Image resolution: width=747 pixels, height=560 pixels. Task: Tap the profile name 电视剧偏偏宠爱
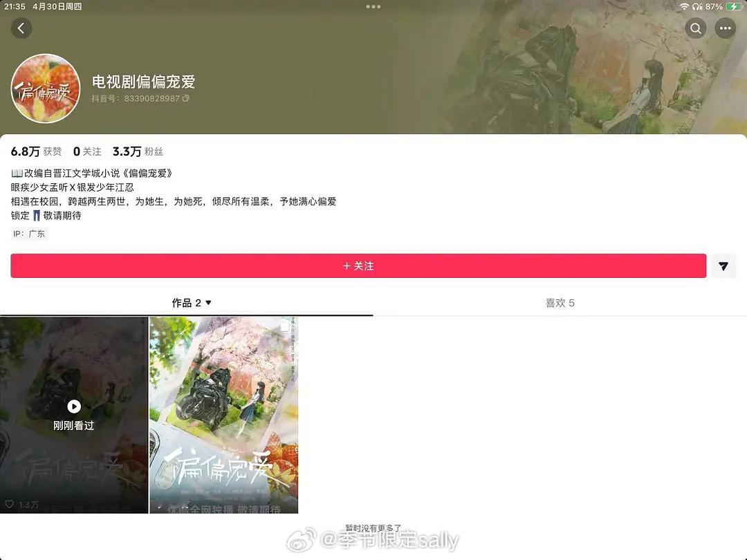[143, 82]
